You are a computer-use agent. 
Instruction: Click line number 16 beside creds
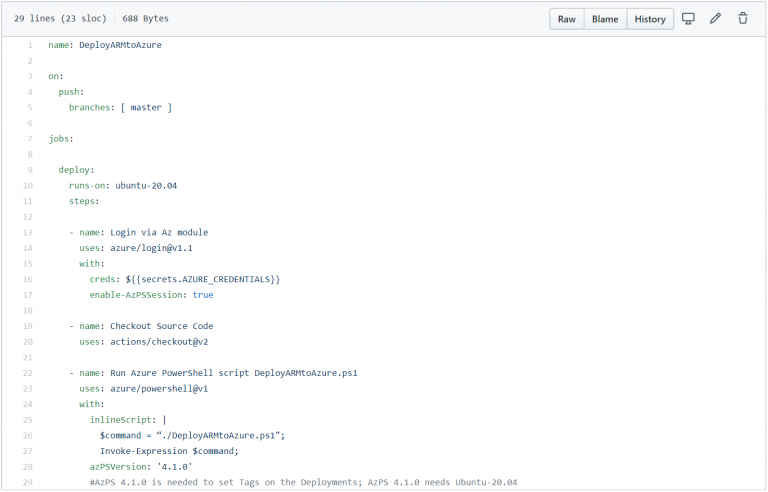(27, 280)
